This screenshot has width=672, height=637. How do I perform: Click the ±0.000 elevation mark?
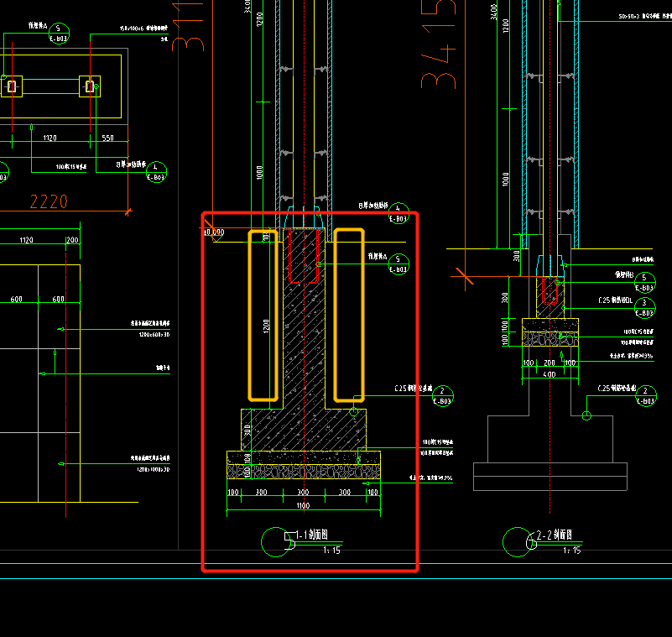point(214,232)
